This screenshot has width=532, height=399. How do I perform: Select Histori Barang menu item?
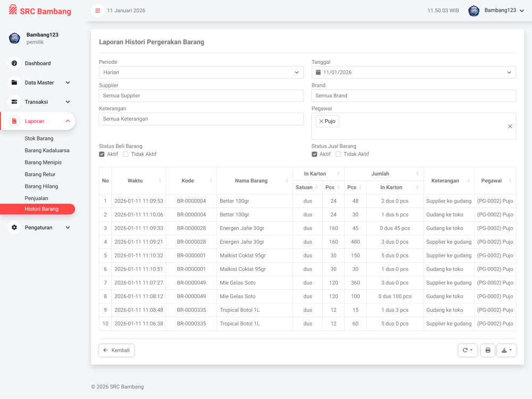(37, 209)
